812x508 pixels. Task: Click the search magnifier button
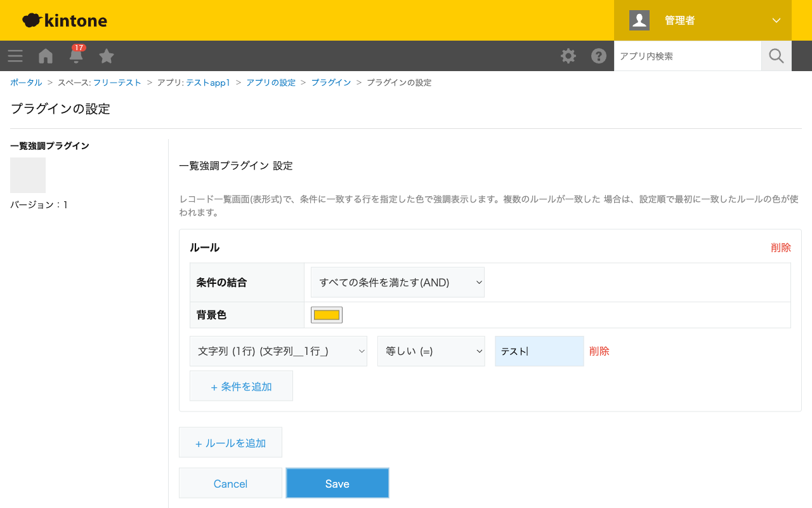776,56
